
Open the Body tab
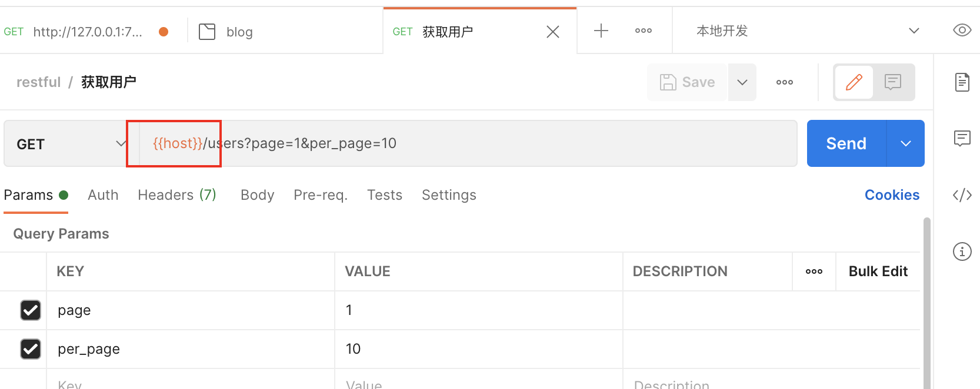click(x=257, y=195)
